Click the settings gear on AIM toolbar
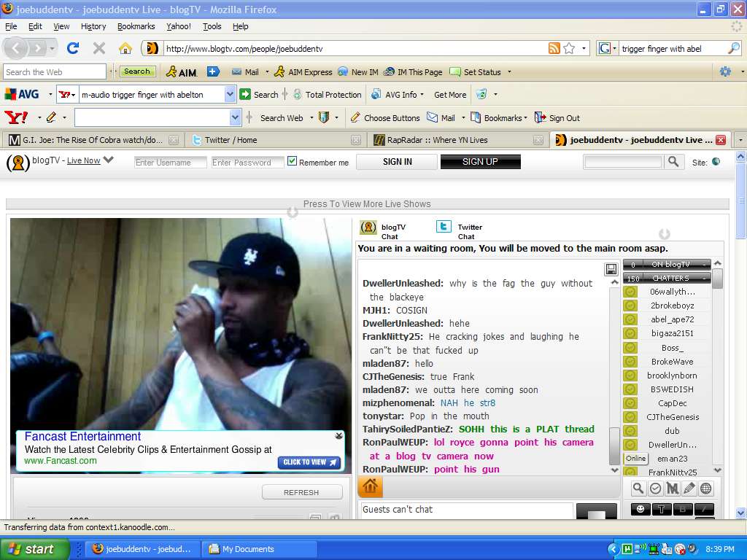This screenshot has height=560, width=747. [725, 72]
